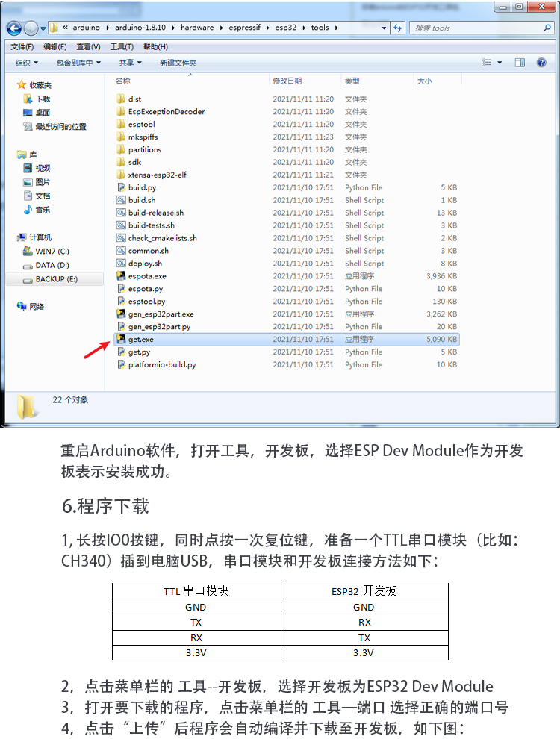Select BACKUP (E:) drive in sidebar
Screen dimensions: 560x739
coord(56,279)
